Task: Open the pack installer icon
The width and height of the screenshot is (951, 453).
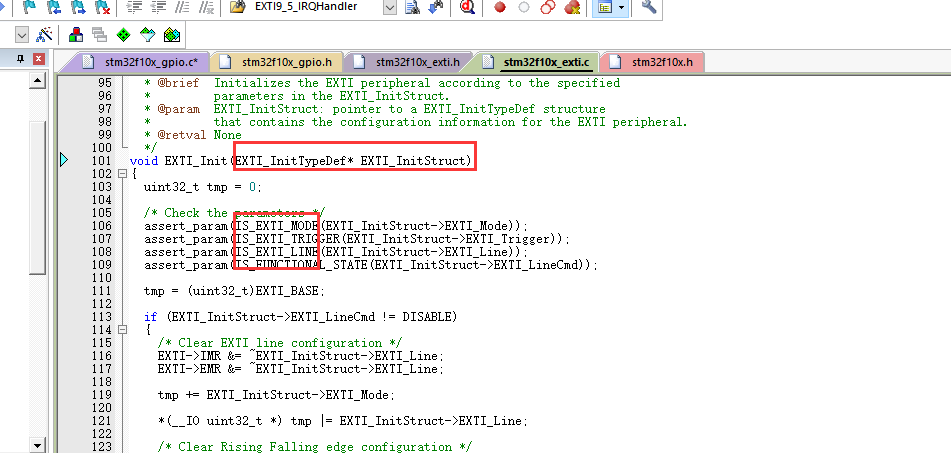Action: [172, 34]
